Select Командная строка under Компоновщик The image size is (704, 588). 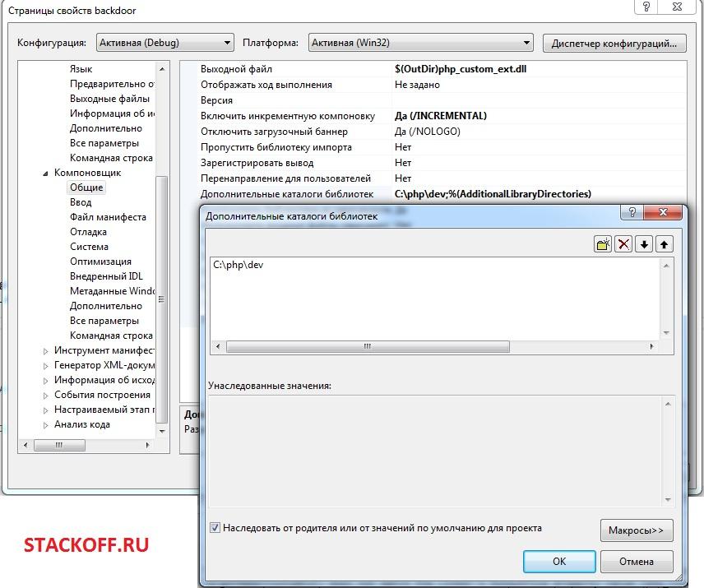pos(111,336)
